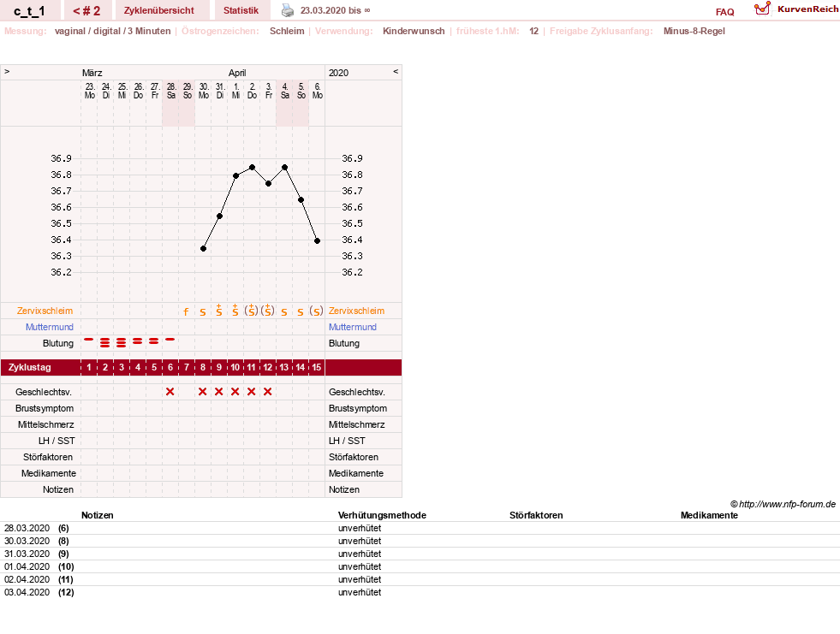Click the date range '23.03.2020 bis ∞'
Image resolution: width=840 pixels, height=634 pixels.
pyautogui.click(x=336, y=10)
